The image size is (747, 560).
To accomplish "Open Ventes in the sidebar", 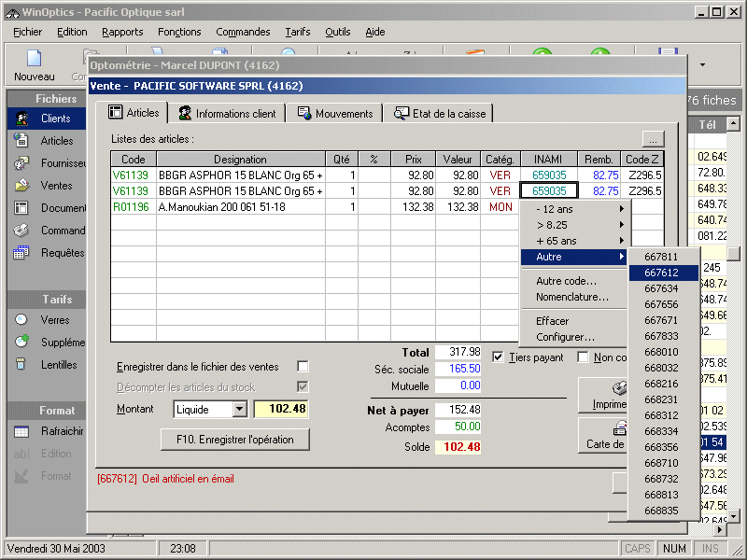I will point(56,186).
